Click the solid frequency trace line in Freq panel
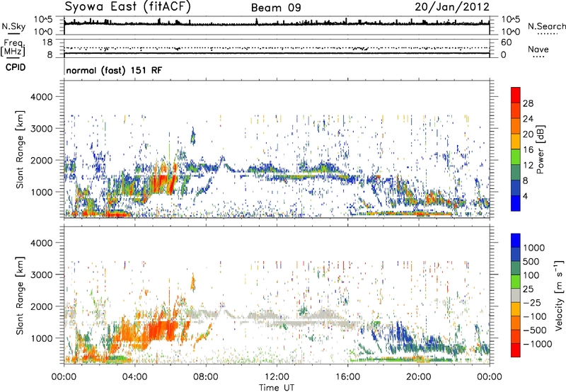This screenshot has height=392, width=566. tap(277, 54)
